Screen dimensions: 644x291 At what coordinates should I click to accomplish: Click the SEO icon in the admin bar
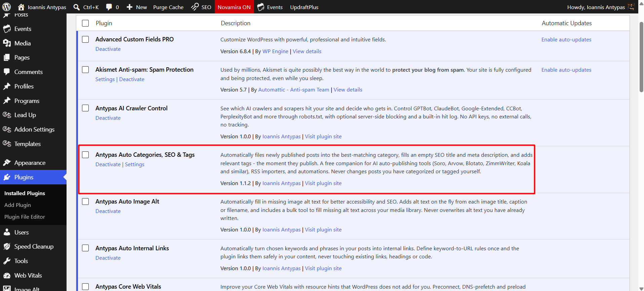(x=195, y=7)
